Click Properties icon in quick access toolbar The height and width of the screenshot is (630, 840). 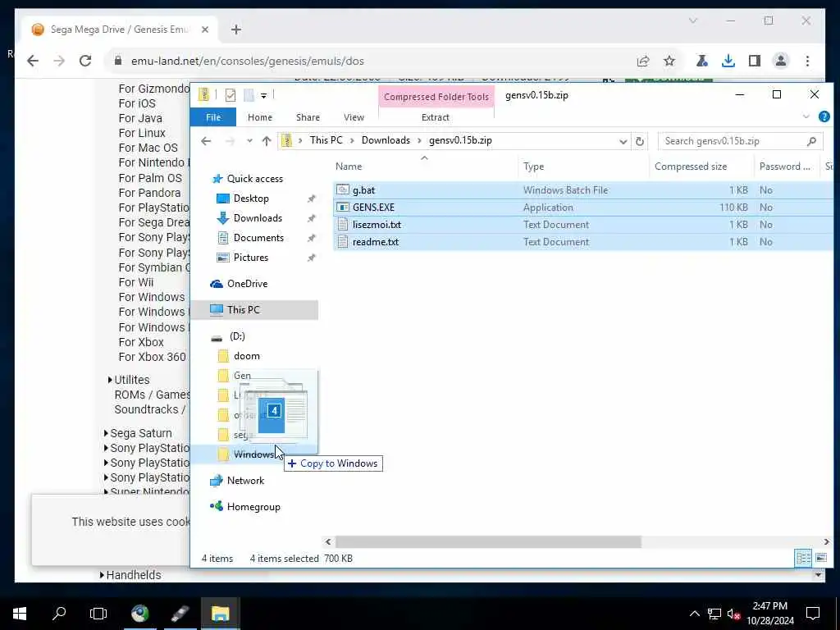point(231,95)
